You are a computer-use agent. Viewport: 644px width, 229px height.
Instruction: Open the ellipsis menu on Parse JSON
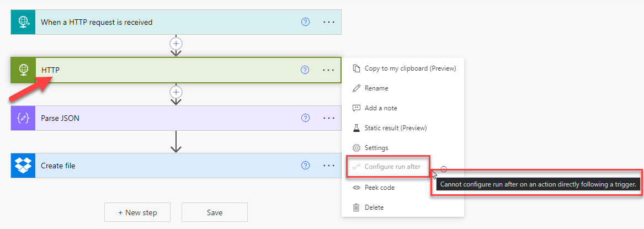(329, 118)
